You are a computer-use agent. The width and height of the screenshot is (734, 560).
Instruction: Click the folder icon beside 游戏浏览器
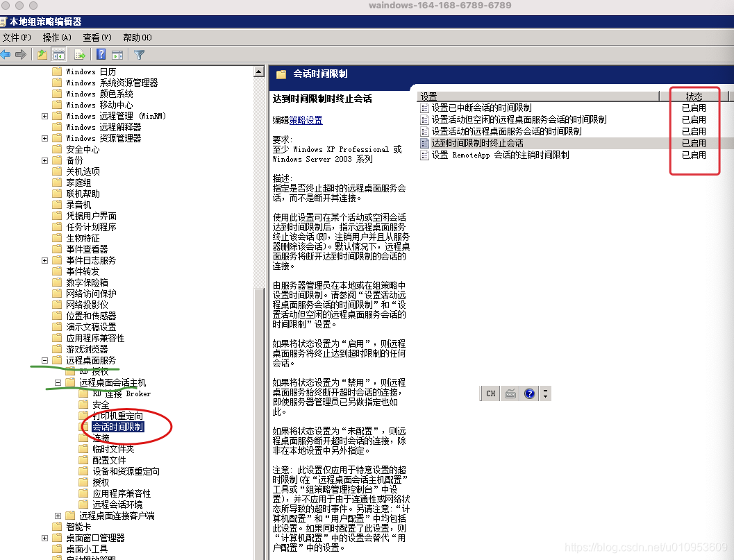click(57, 349)
